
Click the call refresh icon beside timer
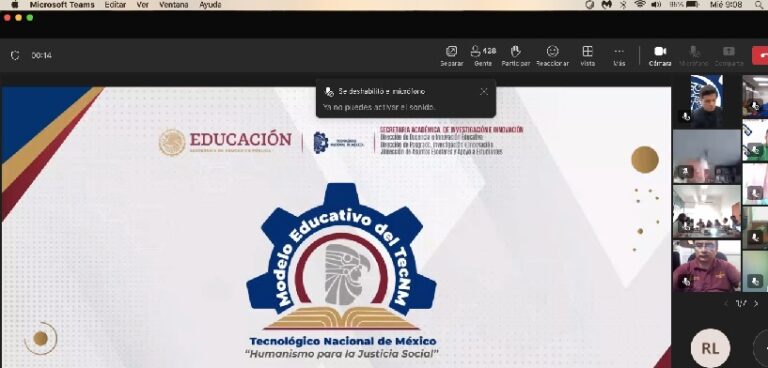point(15,55)
